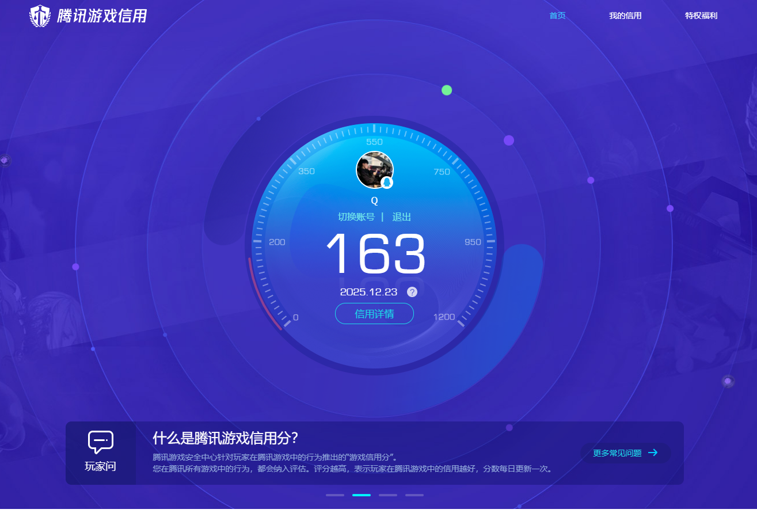This screenshot has height=532, width=757.
Task: Select the first carousel dot indicator
Action: (x=335, y=495)
